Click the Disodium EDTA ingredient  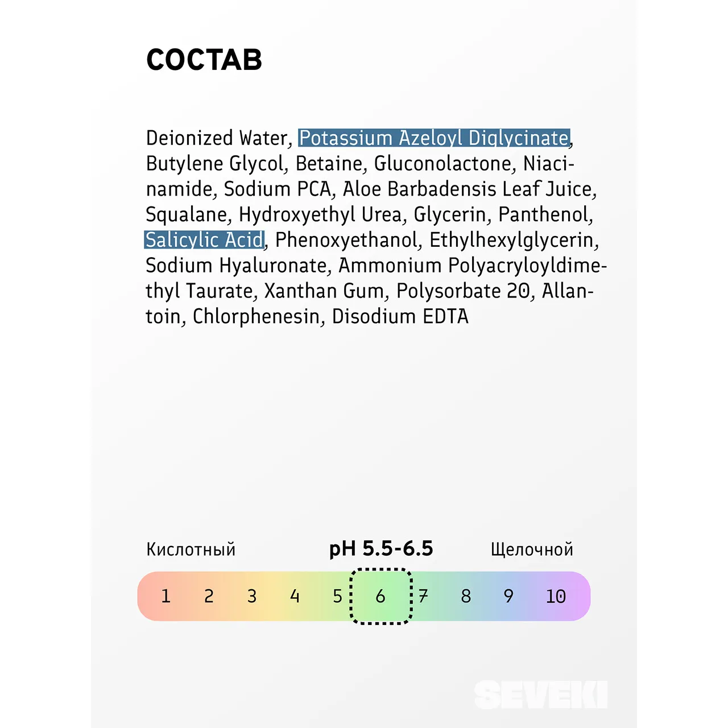pos(400,317)
